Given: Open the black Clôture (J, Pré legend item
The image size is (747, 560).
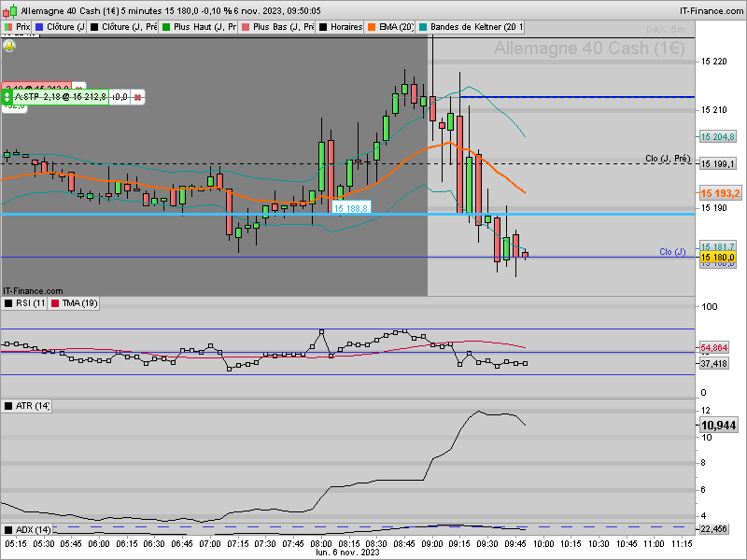Looking at the screenshot, I should click(x=123, y=27).
